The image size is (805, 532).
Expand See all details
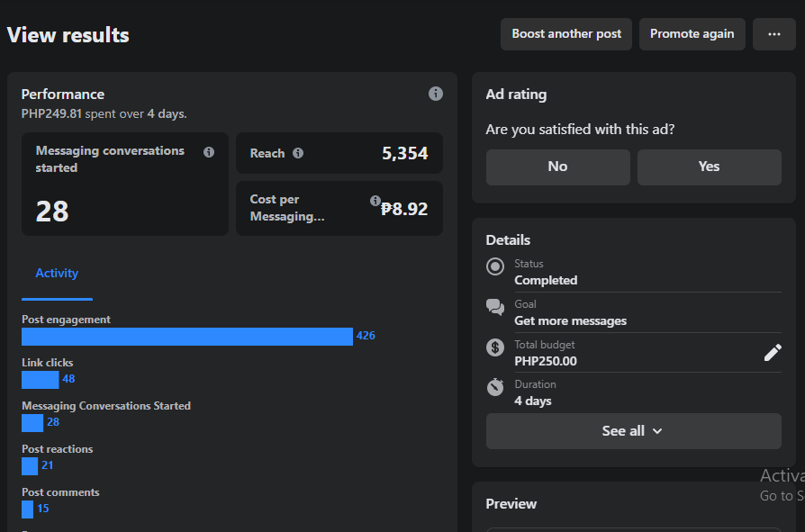click(633, 431)
